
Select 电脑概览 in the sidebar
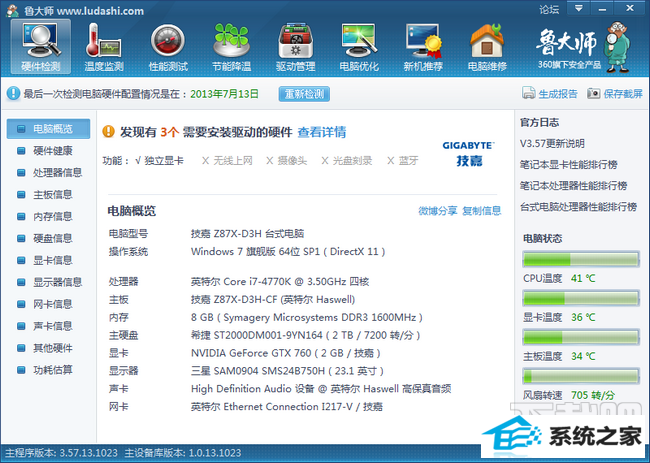click(x=48, y=129)
